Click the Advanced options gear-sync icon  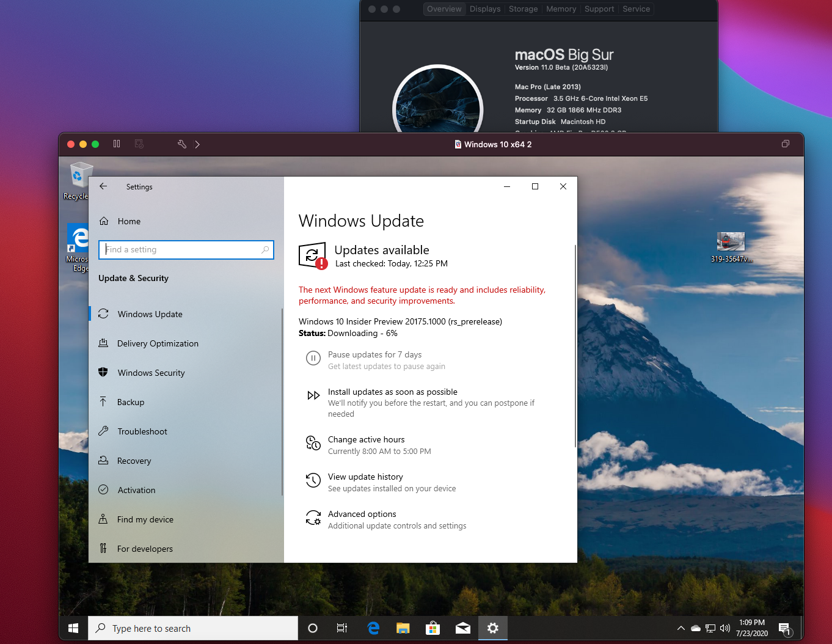coord(313,518)
